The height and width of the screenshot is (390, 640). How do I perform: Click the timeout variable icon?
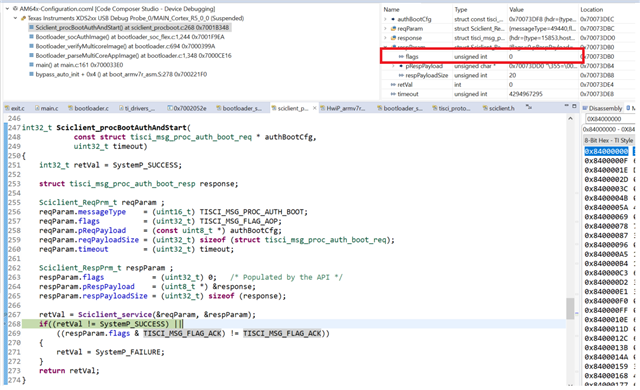pyautogui.click(x=393, y=94)
